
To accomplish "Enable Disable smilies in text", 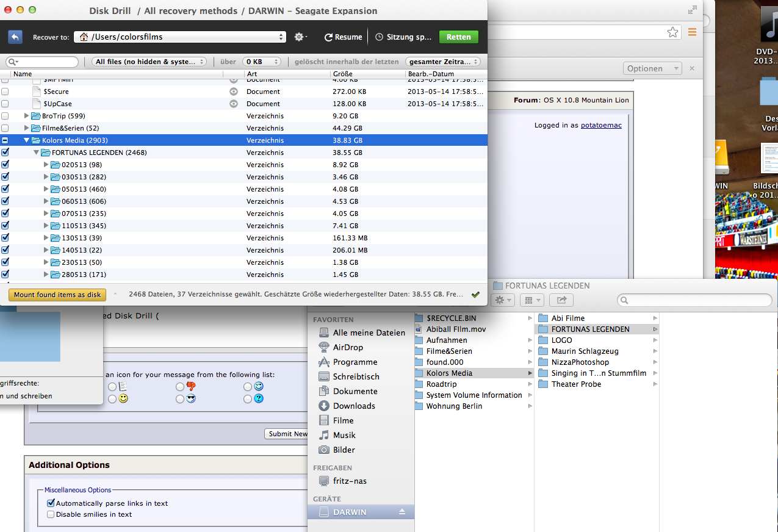I will [x=51, y=514].
